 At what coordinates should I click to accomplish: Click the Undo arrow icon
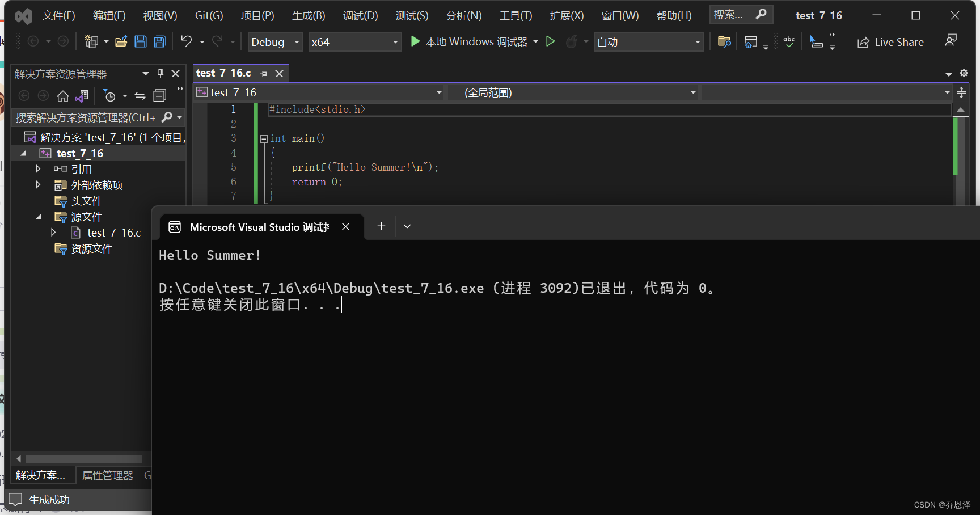point(185,41)
